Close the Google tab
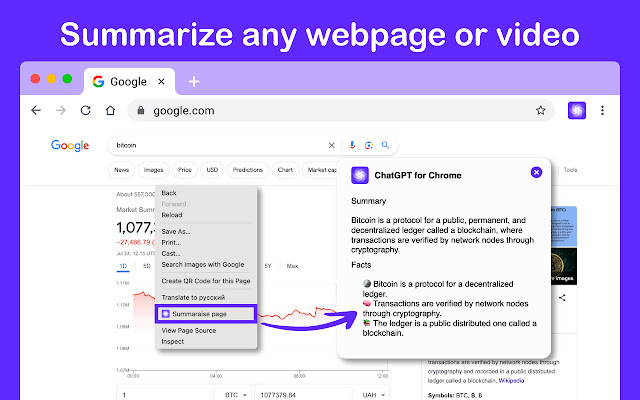 coord(161,82)
